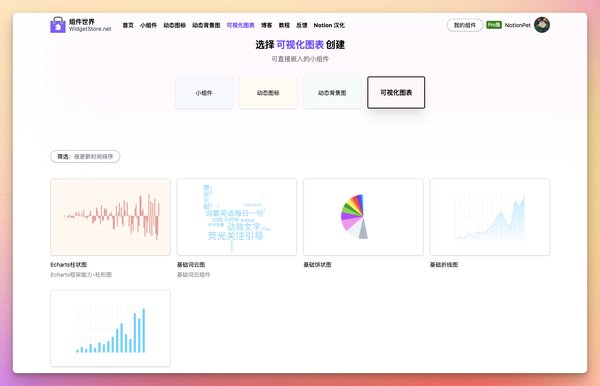The image size is (600, 386).
Task: Click the WidgetStore shopping bag logo icon
Action: (x=58, y=25)
